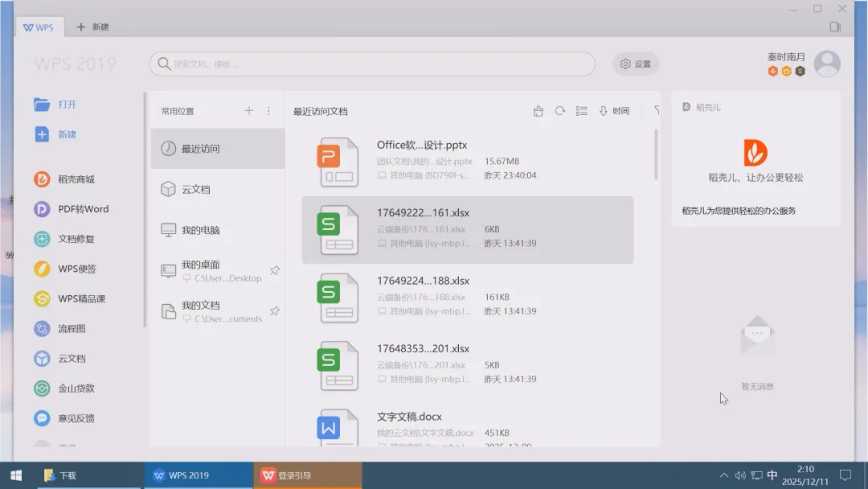Image resolution: width=868 pixels, height=489 pixels.
Task: Open the notification center icon
Action: coord(845,475)
